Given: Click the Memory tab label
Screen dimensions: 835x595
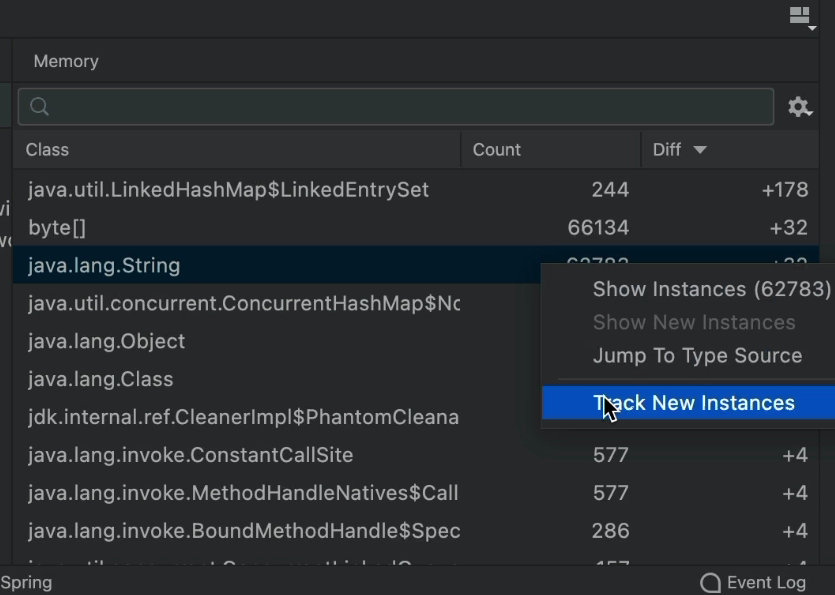Looking at the screenshot, I should 66,61.
